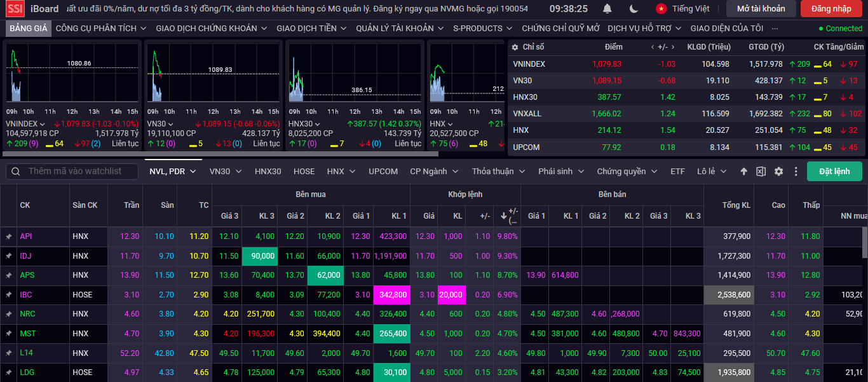This screenshot has width=868, height=382.
Task: Switch to the UPCOM tab
Action: [x=383, y=172]
